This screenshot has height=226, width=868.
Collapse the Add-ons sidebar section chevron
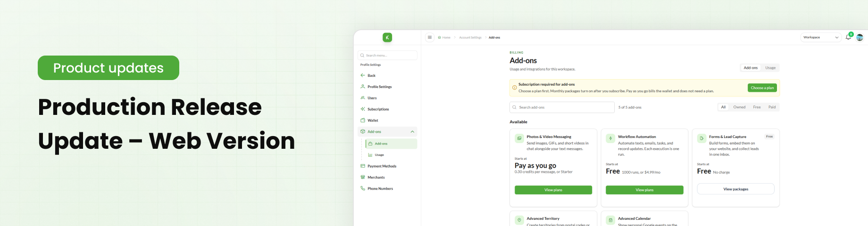(412, 132)
